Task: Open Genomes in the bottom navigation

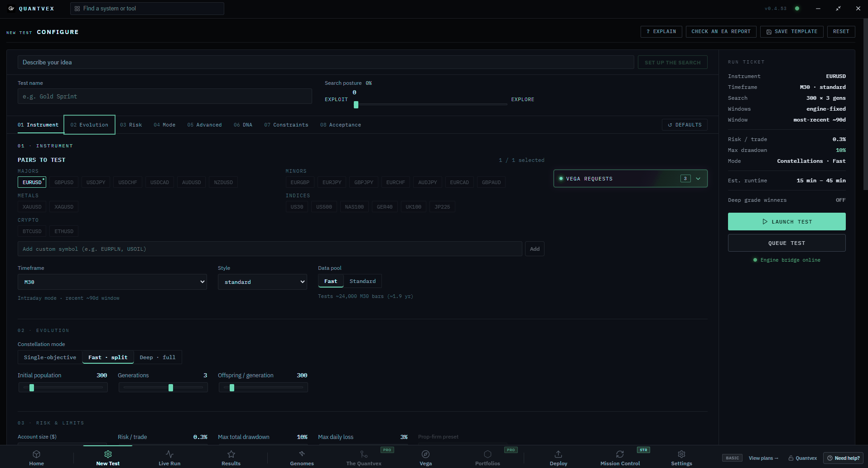Action: [x=302, y=458]
